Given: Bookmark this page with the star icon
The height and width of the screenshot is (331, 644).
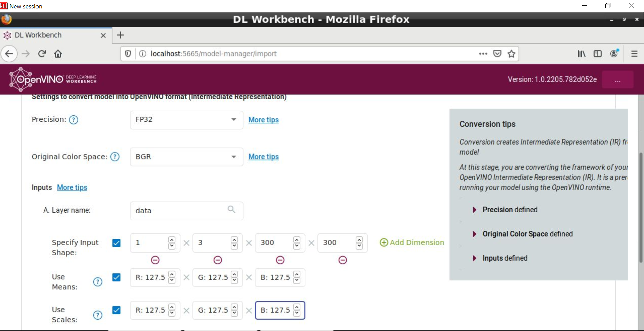Looking at the screenshot, I should click(x=511, y=54).
